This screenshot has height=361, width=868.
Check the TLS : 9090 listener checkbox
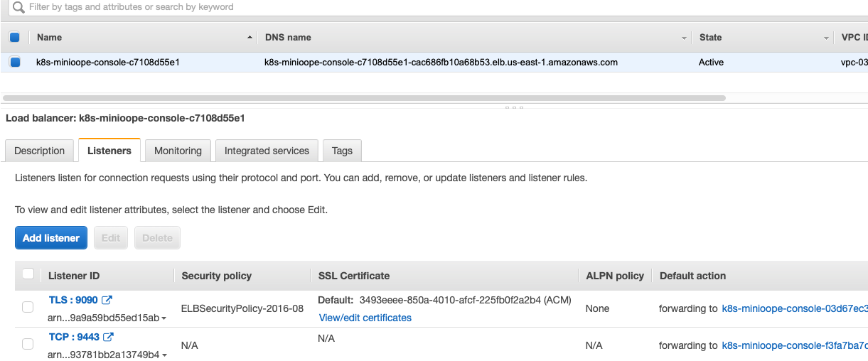28,307
